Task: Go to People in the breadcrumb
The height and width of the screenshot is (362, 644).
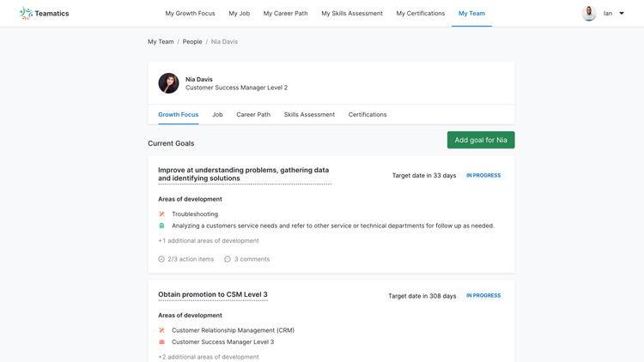Action: point(192,41)
